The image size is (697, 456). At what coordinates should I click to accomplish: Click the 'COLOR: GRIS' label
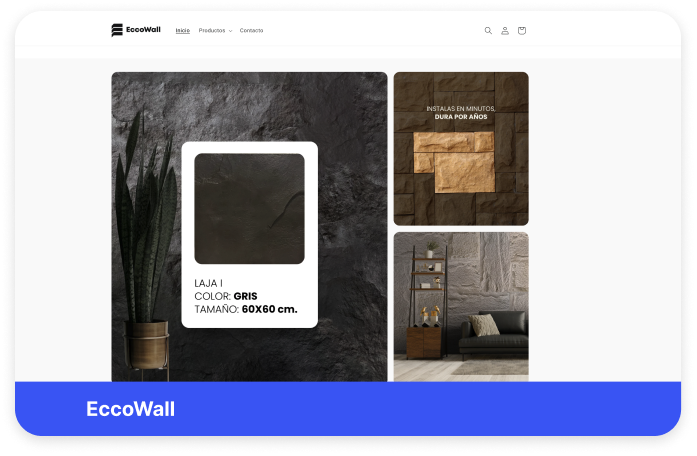225,296
